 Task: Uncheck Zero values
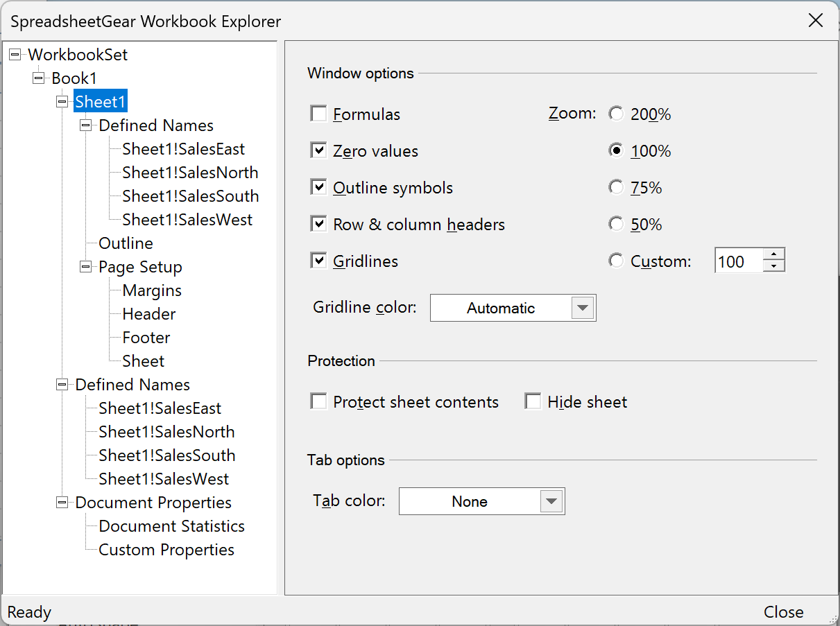(318, 150)
